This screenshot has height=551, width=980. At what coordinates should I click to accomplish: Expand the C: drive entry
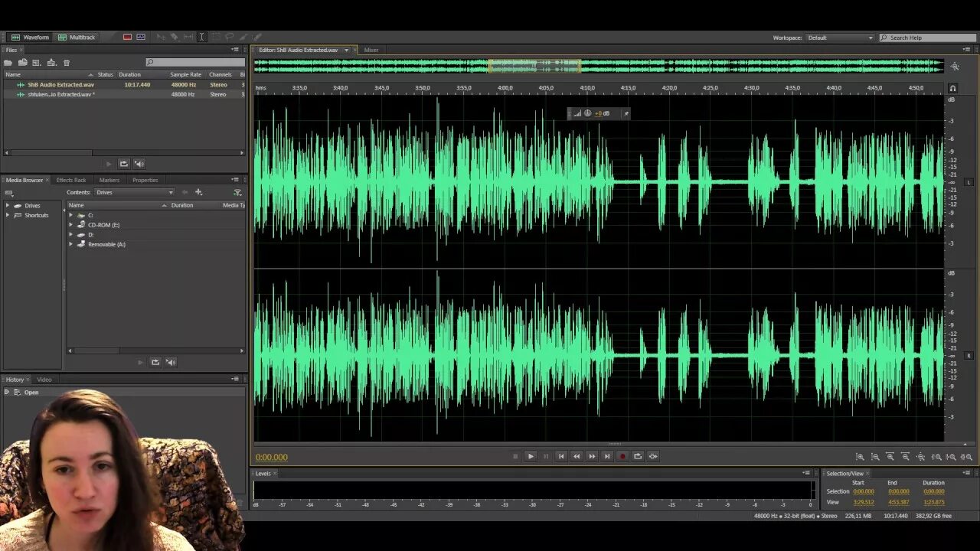(71, 215)
